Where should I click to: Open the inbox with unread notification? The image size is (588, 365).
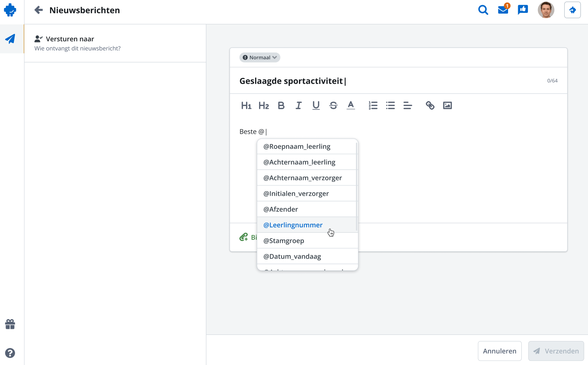tap(503, 10)
